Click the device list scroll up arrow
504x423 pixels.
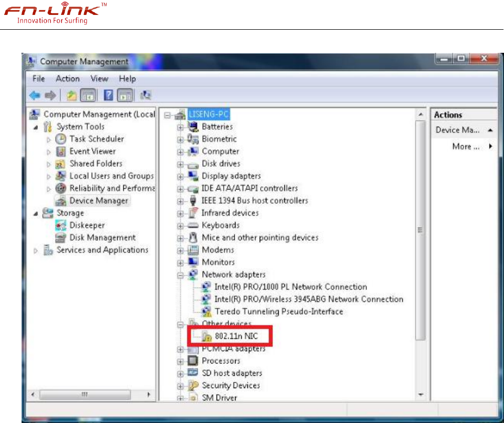(420, 115)
